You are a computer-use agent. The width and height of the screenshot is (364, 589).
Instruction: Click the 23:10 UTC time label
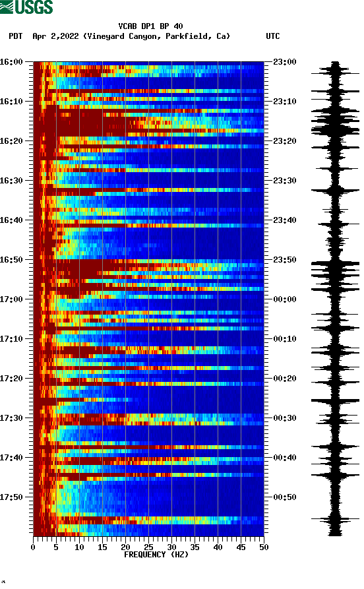tap(285, 102)
